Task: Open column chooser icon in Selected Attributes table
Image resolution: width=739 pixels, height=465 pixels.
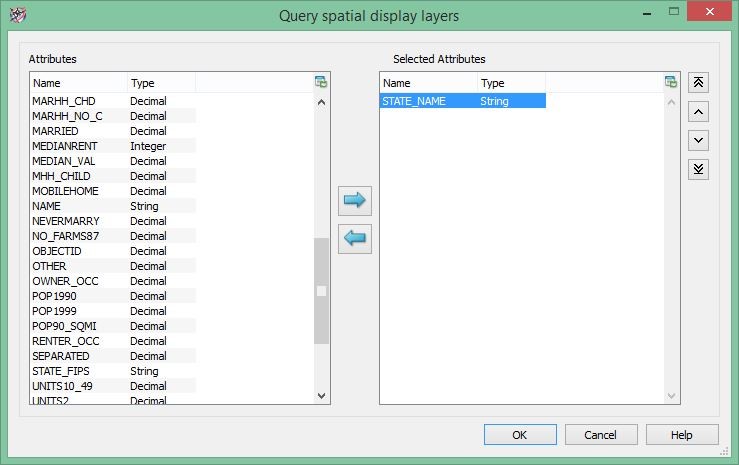Action: (x=671, y=83)
